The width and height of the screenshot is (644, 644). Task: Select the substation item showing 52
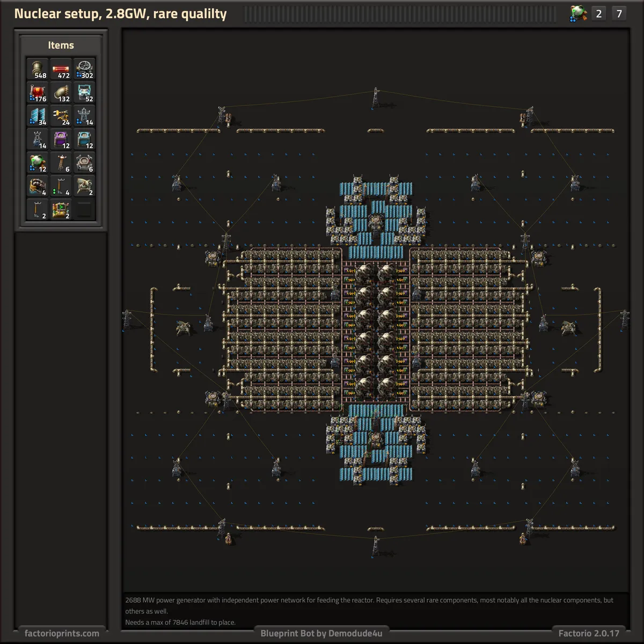84,93
